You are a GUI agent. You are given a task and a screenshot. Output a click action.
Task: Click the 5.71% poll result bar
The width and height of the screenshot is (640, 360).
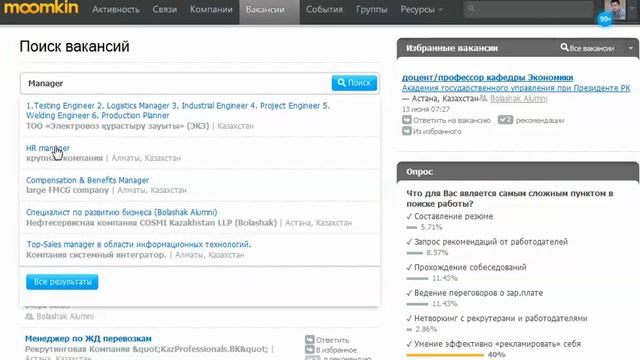point(412,227)
